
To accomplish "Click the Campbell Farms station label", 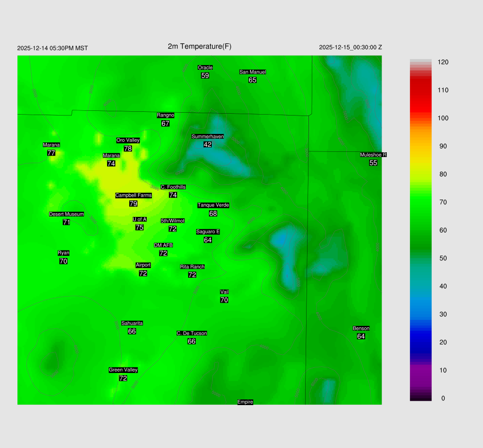I will pos(133,195).
